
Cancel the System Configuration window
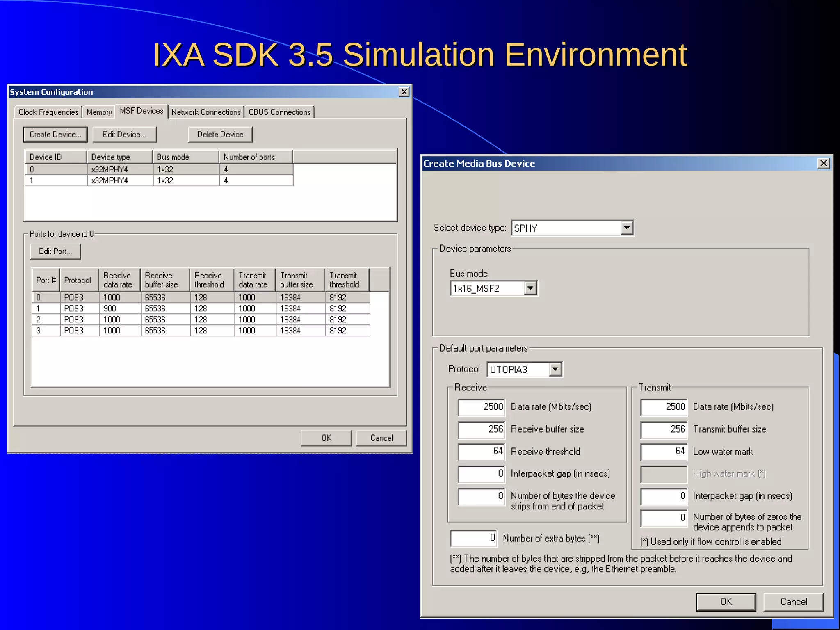[x=381, y=438]
